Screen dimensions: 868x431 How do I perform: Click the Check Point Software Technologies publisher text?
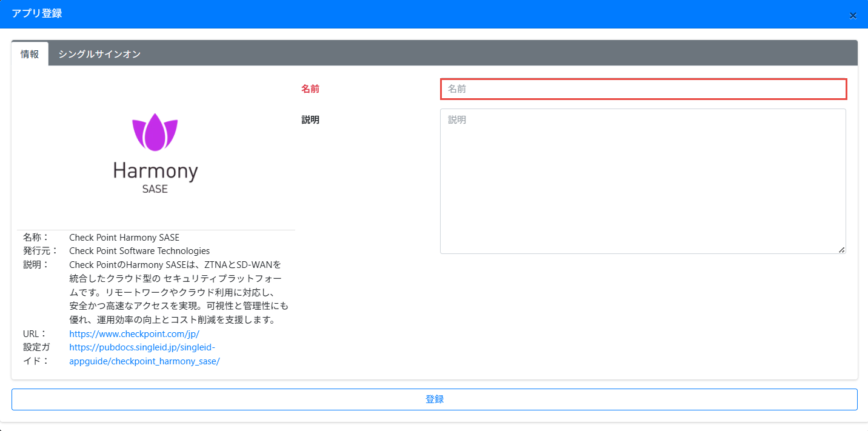pos(139,251)
